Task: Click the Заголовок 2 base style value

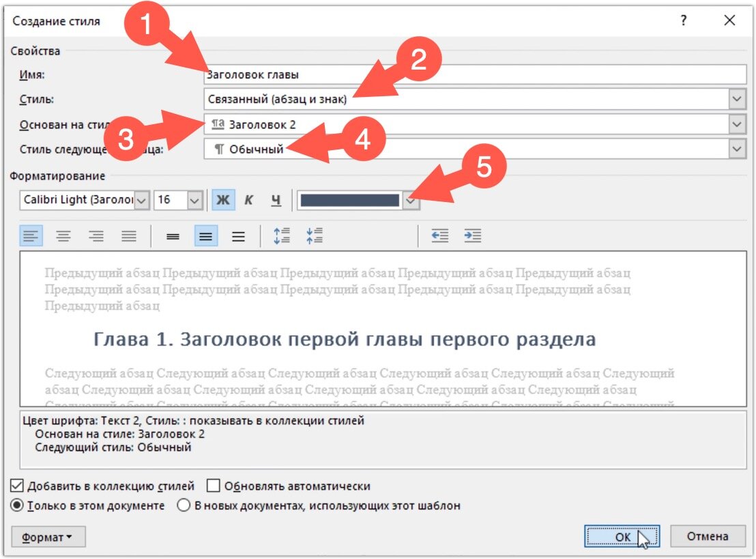Action: point(262,124)
